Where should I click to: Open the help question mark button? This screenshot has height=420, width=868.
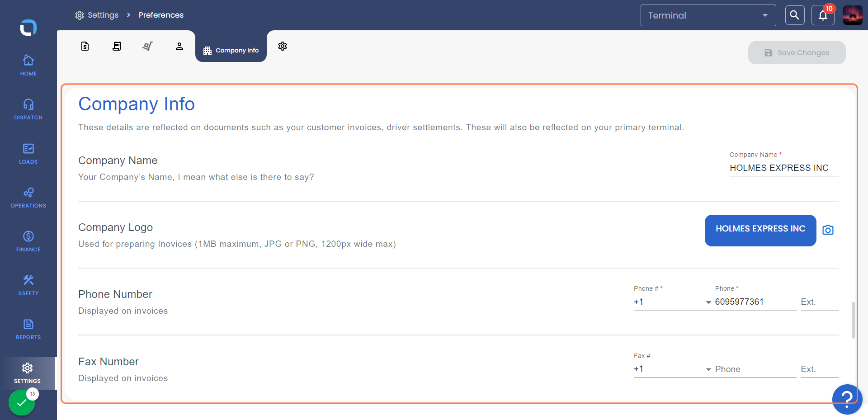tap(847, 399)
